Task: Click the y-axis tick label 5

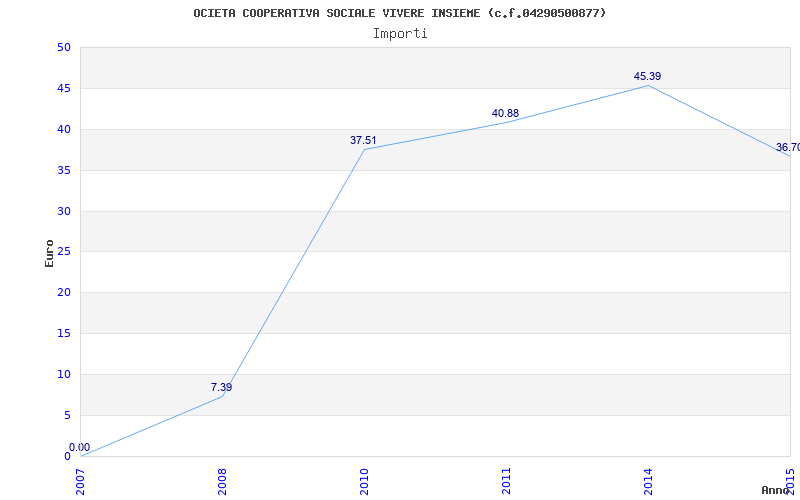Action: coord(67,415)
